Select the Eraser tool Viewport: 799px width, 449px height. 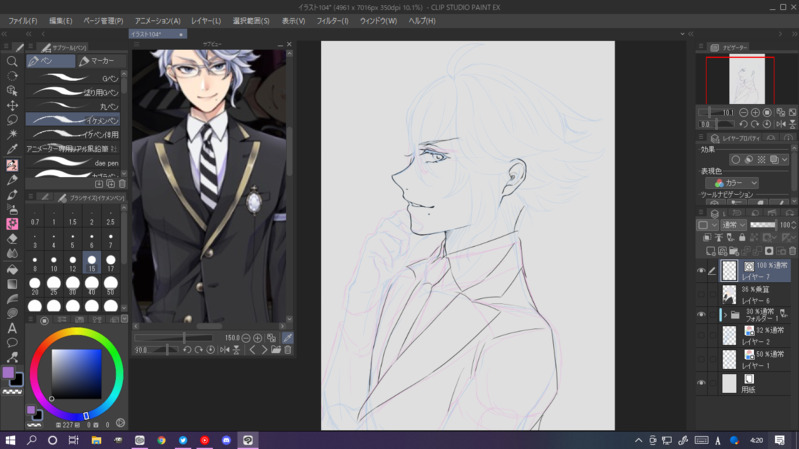[12, 239]
